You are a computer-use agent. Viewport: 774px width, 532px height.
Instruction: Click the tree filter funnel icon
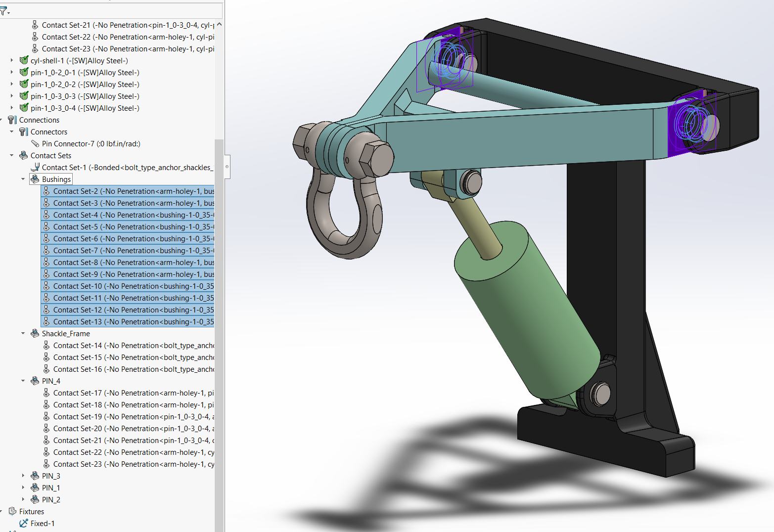(x=3, y=10)
